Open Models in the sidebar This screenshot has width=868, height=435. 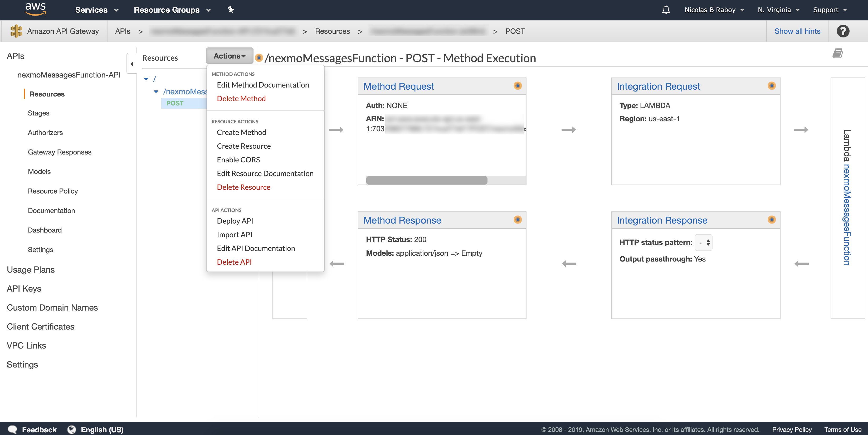click(40, 172)
